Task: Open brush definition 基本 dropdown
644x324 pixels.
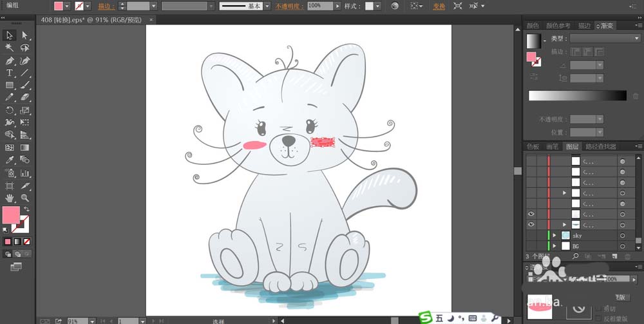Action: click(267, 6)
